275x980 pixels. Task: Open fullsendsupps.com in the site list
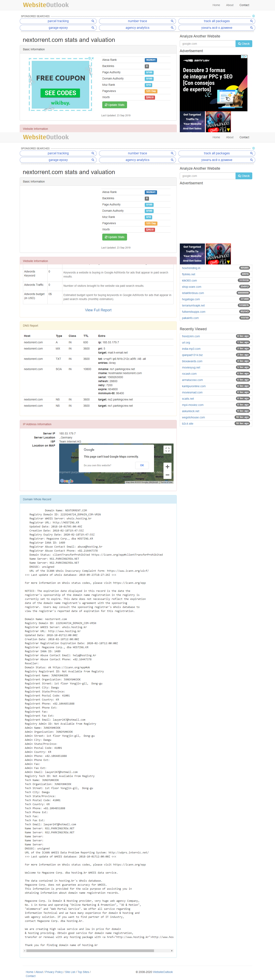(x=194, y=312)
